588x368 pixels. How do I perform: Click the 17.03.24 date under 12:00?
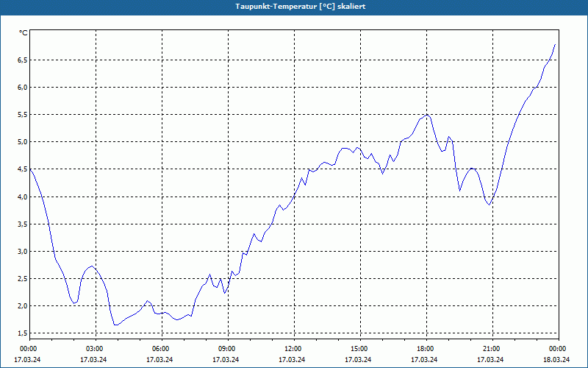(x=292, y=360)
